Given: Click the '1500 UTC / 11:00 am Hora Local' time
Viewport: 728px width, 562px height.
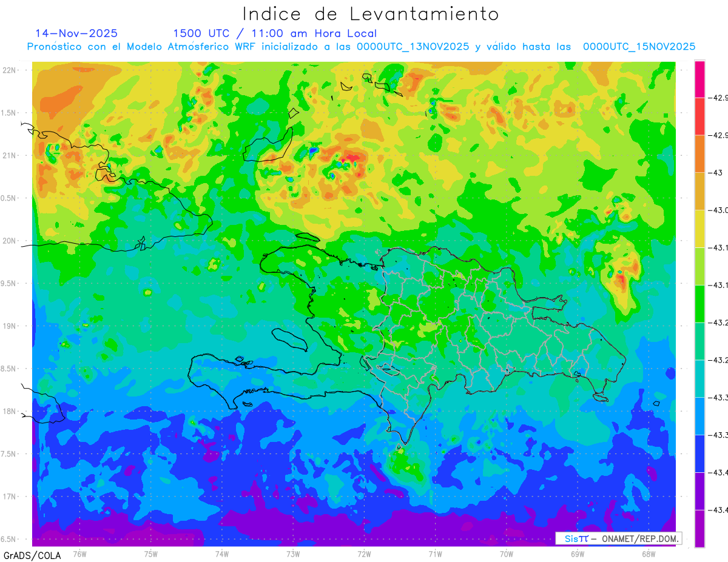Looking at the screenshot, I should [275, 34].
